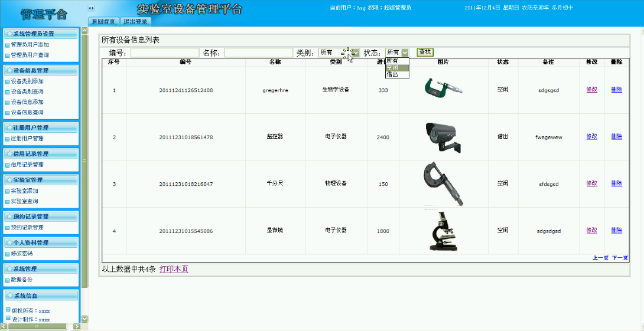Click sidebar horizontal scroll right arrow

click(76, 326)
